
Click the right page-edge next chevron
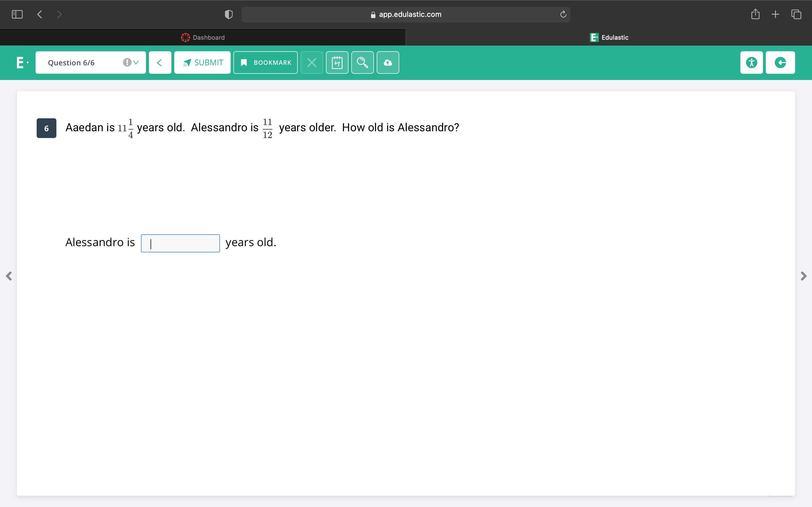(803, 276)
